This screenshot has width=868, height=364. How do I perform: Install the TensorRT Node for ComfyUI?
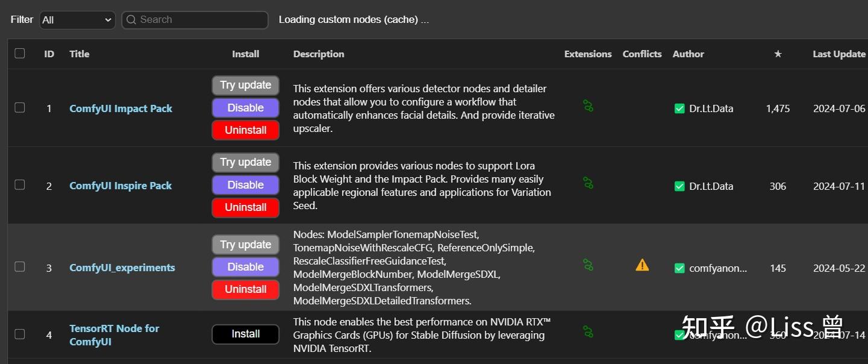click(x=245, y=334)
